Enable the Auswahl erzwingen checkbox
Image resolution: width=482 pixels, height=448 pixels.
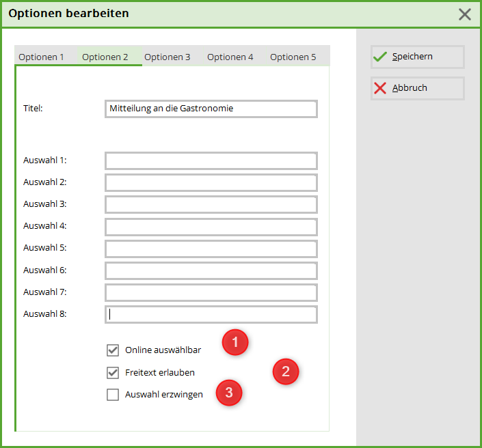113,394
